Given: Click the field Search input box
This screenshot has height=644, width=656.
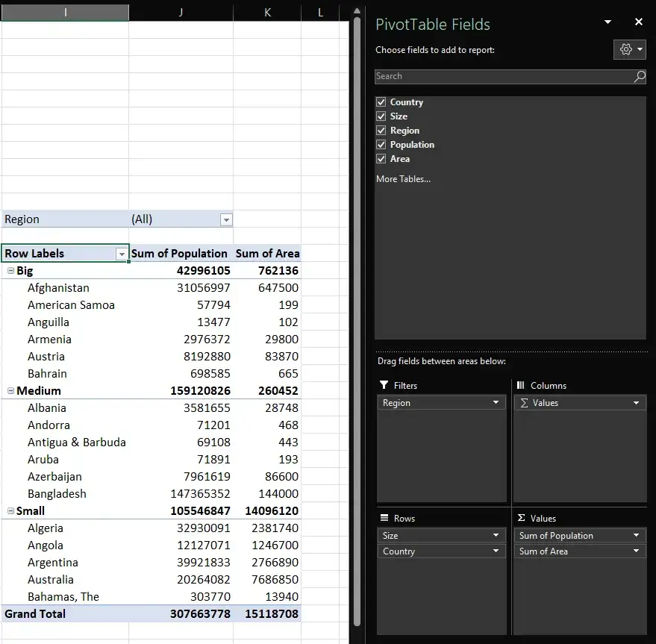Looking at the screenshot, I should tap(504, 76).
